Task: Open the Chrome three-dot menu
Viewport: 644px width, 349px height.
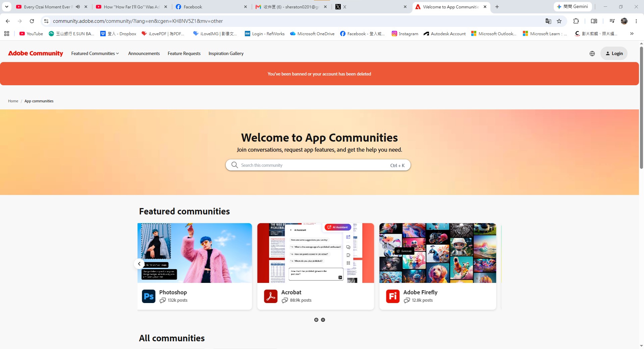Action: (636, 21)
